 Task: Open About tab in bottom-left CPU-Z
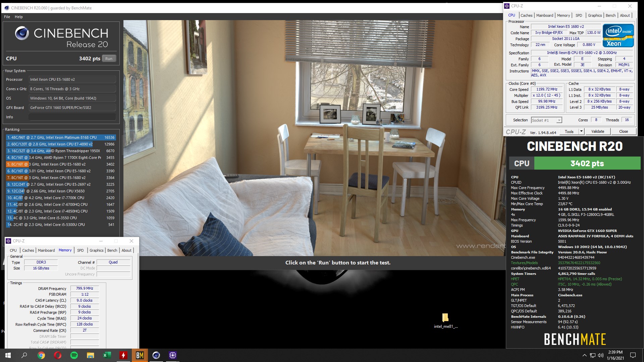point(126,250)
